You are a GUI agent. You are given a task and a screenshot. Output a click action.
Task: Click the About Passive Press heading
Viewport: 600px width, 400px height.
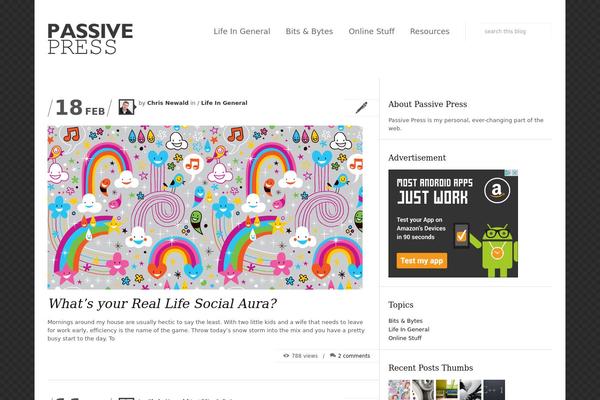tap(428, 104)
